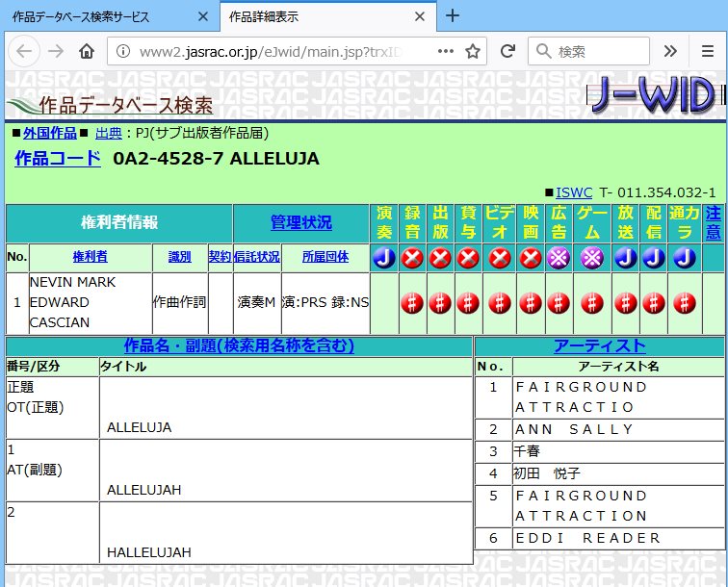The width and height of the screenshot is (728, 587).
Task: Click the red X icon under 貸与
Action: coord(468,258)
